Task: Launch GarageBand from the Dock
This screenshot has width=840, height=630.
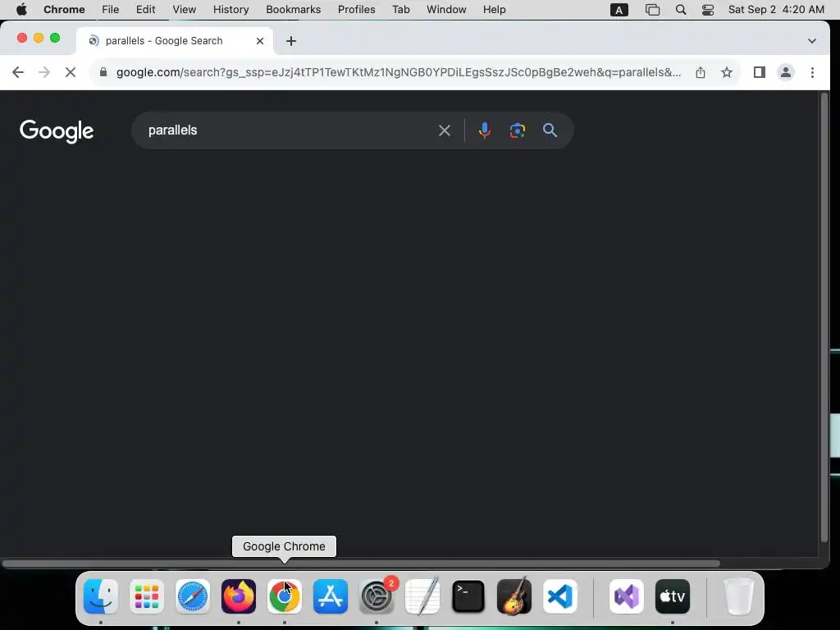Action: (514, 596)
